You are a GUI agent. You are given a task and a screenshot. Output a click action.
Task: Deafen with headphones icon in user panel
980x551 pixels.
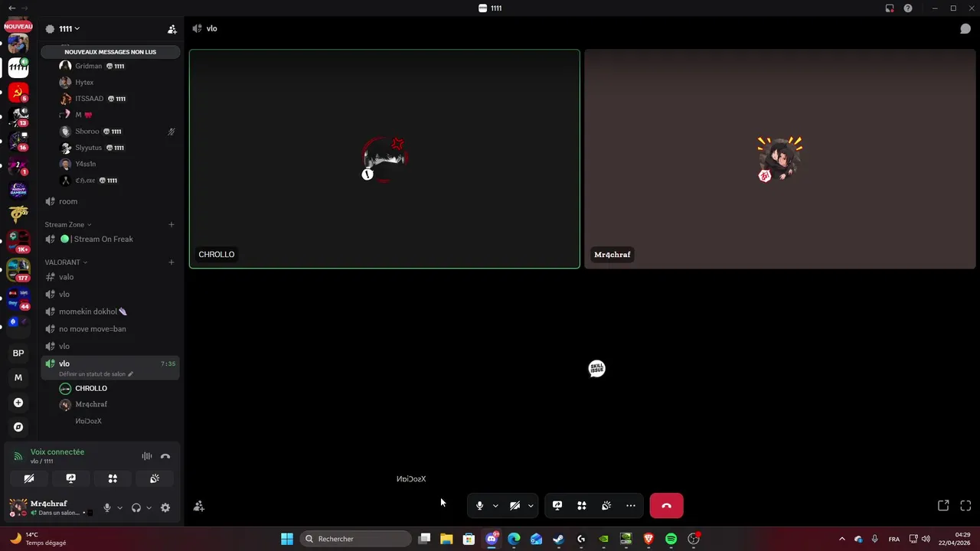(136, 507)
